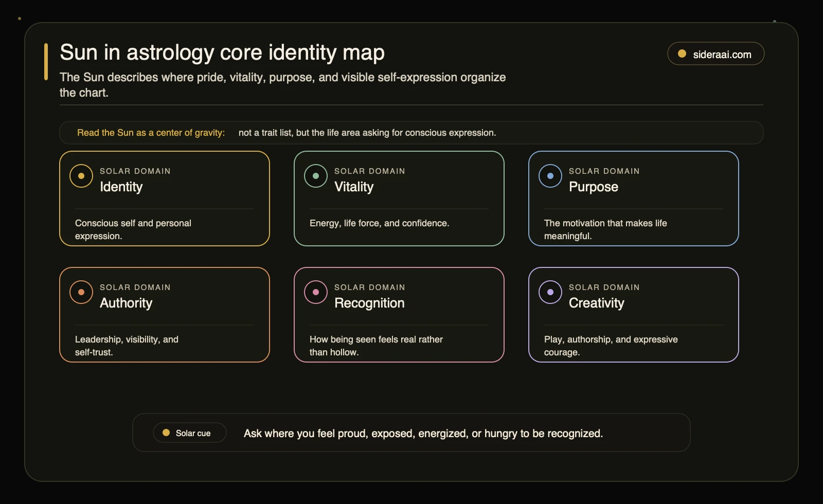Click the green Vitality domain icon
The height and width of the screenshot is (504, 823).
pyautogui.click(x=316, y=176)
